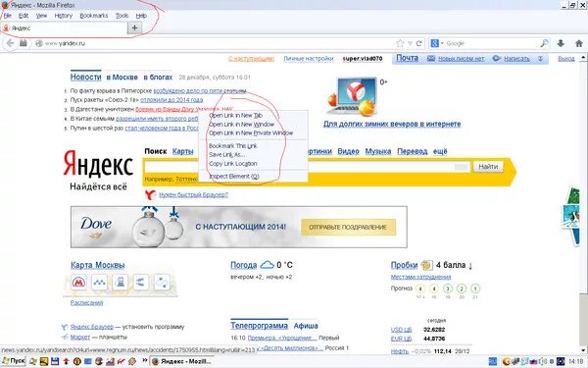
Task: Click the on-screen keyboard icon in search field
Action: point(461,167)
